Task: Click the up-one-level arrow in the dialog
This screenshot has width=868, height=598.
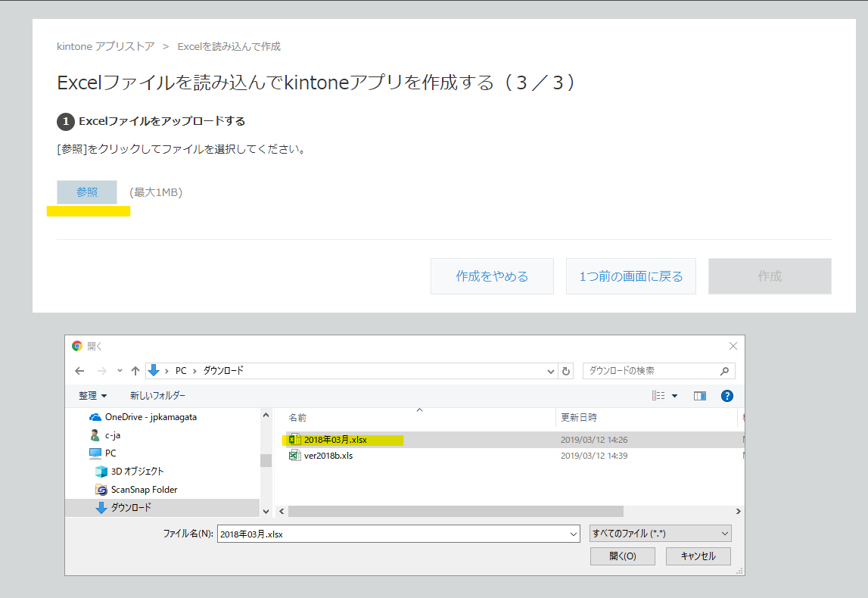Action: [135, 371]
